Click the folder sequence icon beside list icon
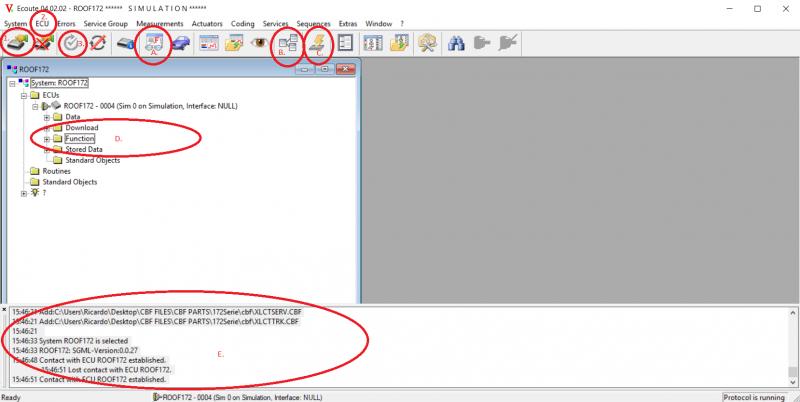This screenshot has height=402, width=800. point(399,43)
